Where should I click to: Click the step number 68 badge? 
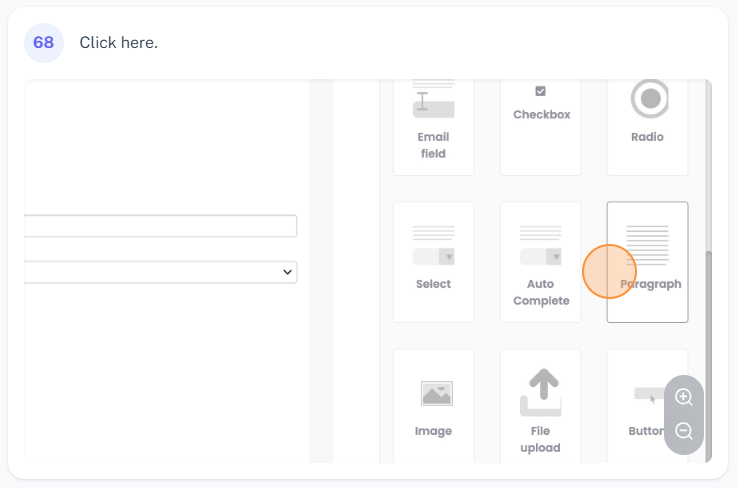coord(44,43)
